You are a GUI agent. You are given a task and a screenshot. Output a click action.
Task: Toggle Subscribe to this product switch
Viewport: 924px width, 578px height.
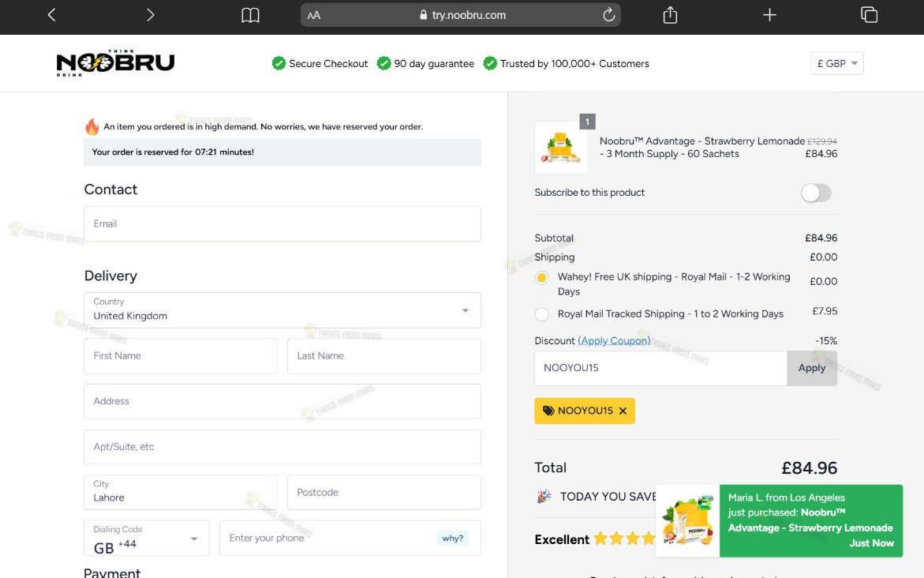(816, 193)
